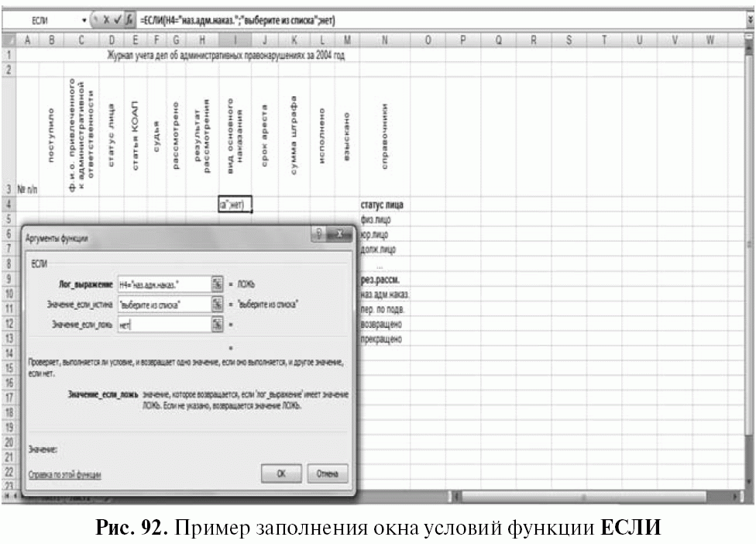Select column H header

202,40
